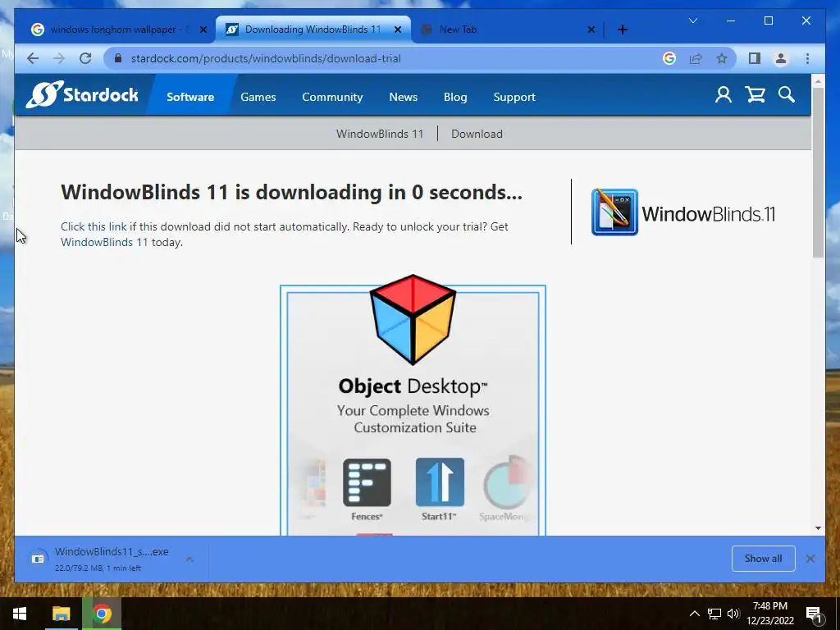Click the Show all downloads button
This screenshot has height=630, width=840.
point(764,559)
